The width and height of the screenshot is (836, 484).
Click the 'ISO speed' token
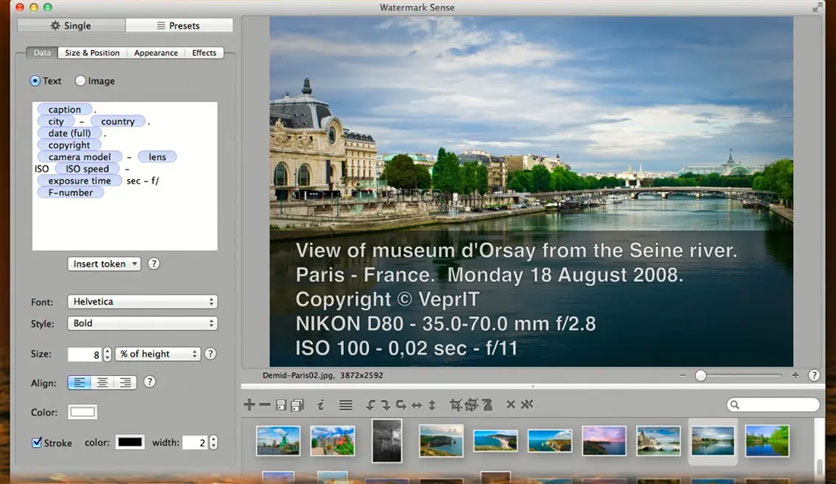pyautogui.click(x=87, y=169)
